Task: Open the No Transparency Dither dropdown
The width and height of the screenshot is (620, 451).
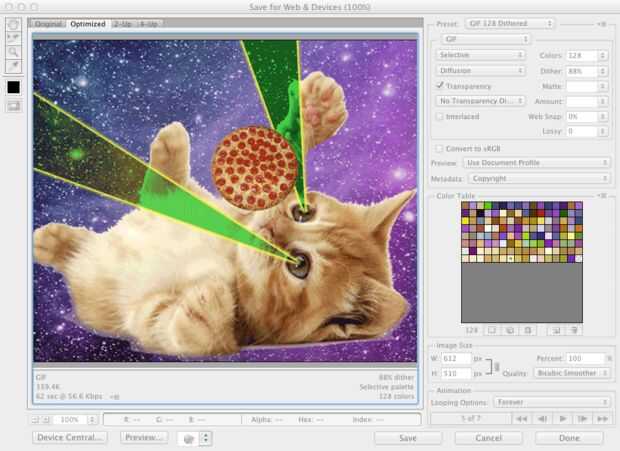Action: tap(480, 101)
